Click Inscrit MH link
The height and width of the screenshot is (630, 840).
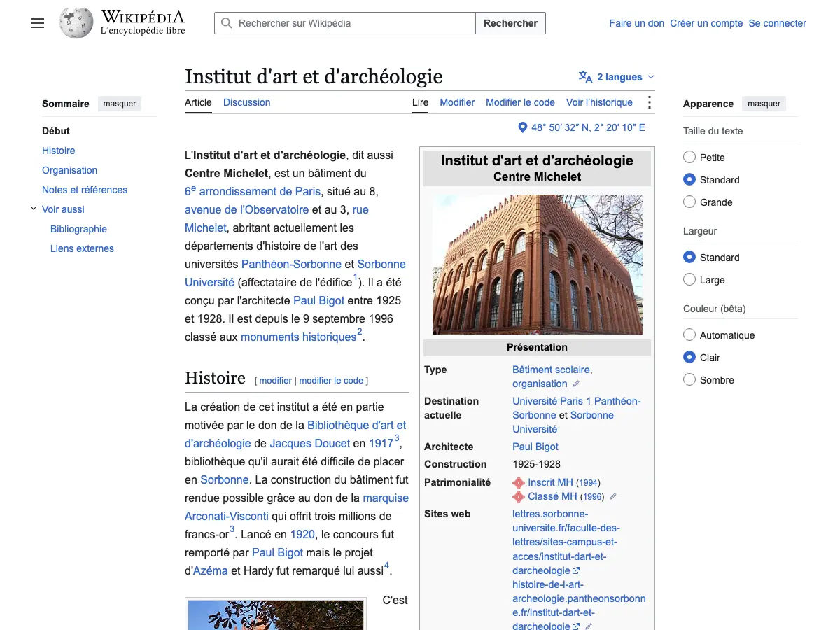coord(550,482)
